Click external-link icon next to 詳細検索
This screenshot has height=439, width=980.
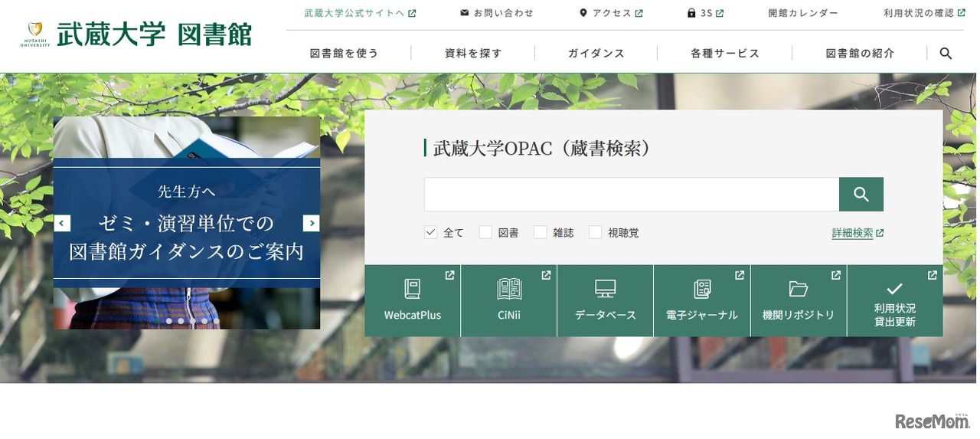click(880, 233)
